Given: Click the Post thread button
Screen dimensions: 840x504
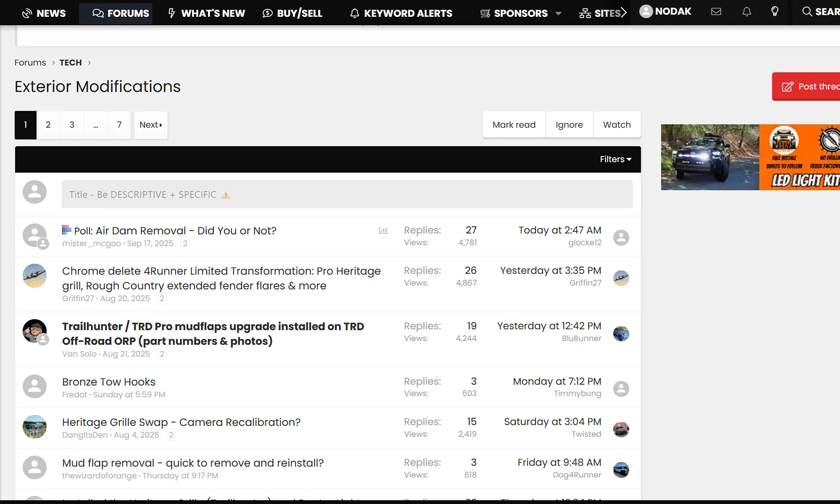Looking at the screenshot, I should pos(813,86).
